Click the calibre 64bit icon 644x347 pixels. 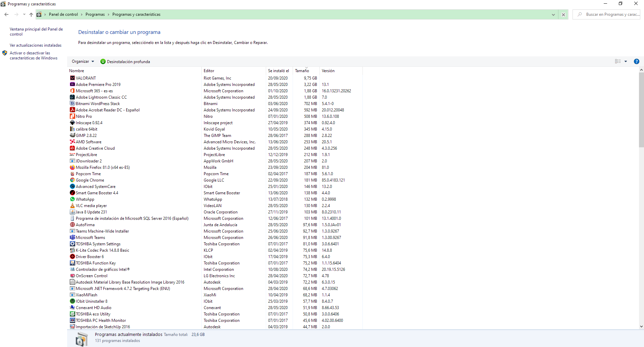pos(72,129)
